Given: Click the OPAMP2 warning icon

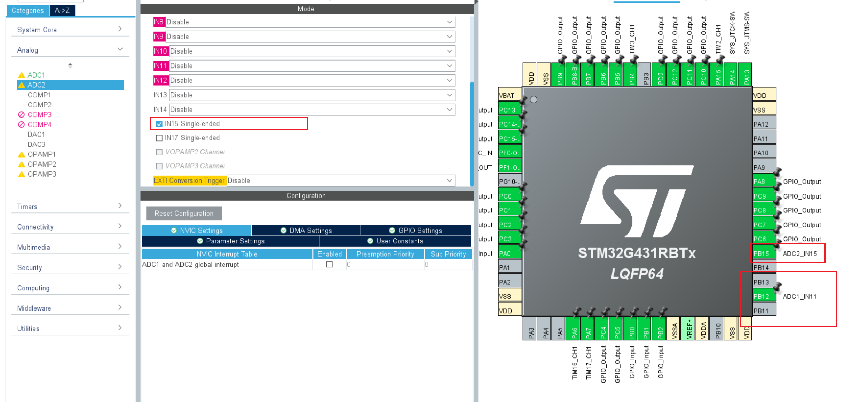Looking at the screenshot, I should (x=22, y=164).
